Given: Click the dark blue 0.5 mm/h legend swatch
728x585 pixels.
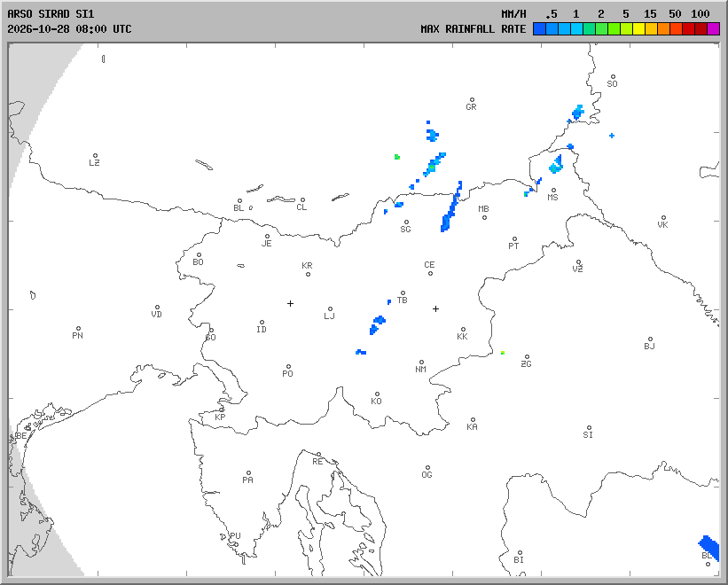Looking at the screenshot, I should [539, 28].
